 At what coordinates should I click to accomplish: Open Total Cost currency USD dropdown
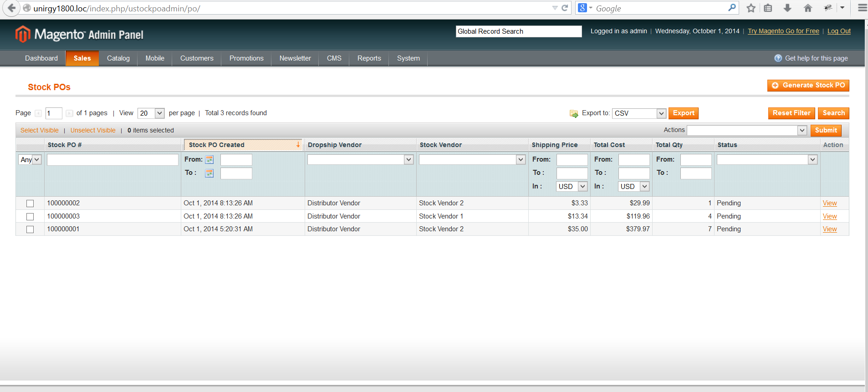point(634,187)
